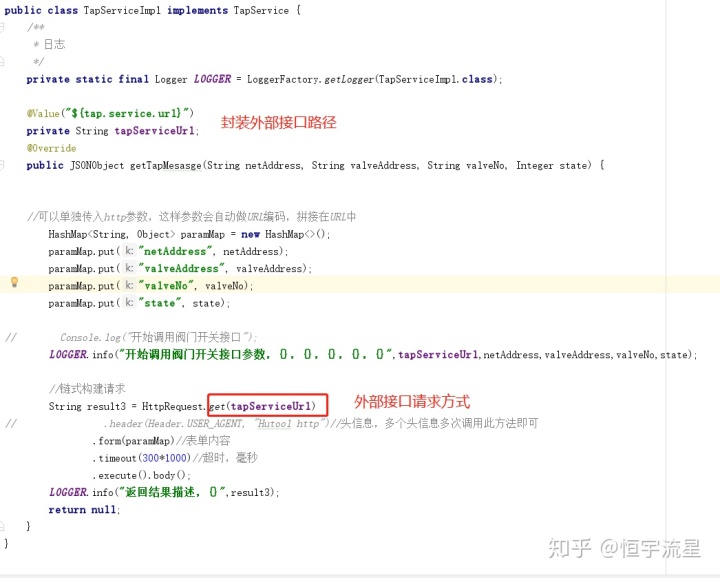Click the return null statement
The image size is (720, 578).
83,510
